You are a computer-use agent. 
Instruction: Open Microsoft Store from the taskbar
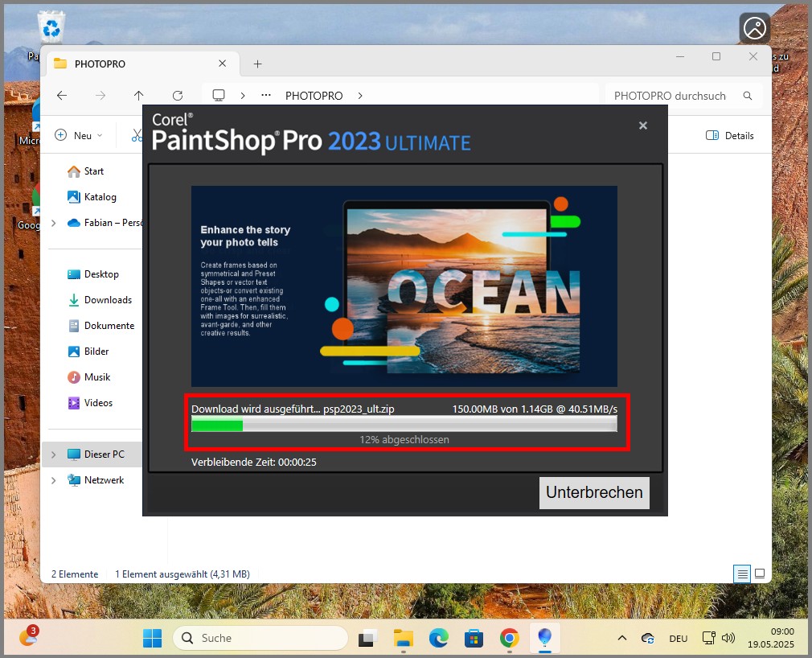coord(474,638)
